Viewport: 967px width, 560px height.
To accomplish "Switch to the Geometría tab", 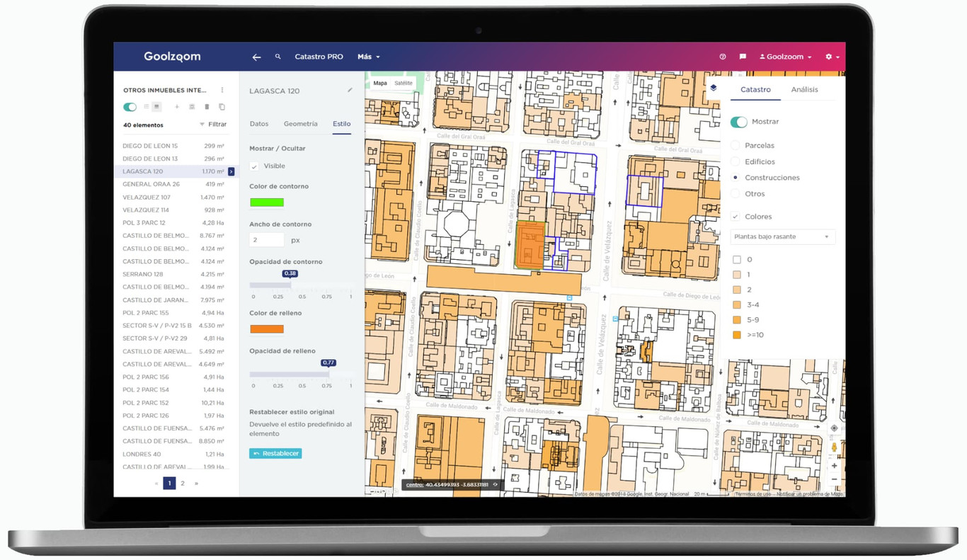I will click(300, 124).
